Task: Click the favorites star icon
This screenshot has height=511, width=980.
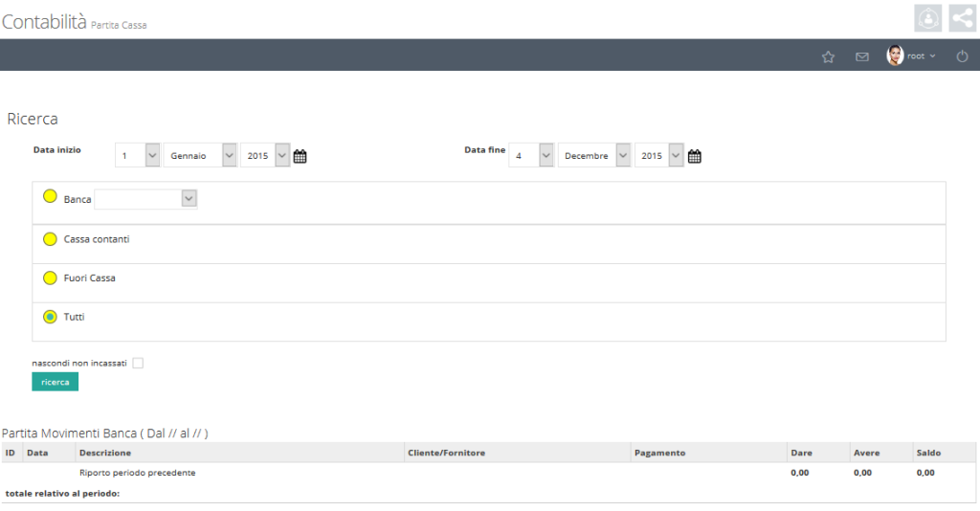Action: click(x=828, y=56)
